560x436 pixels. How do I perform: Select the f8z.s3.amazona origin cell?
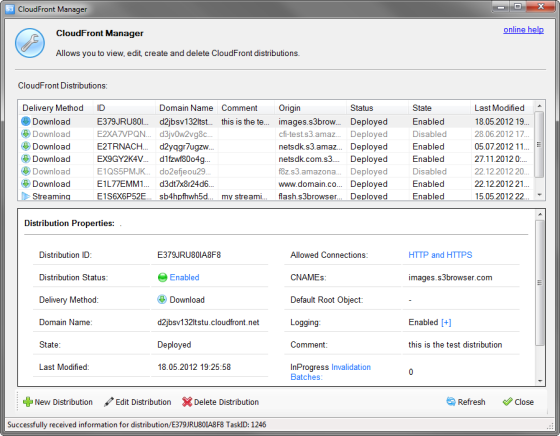click(x=309, y=172)
